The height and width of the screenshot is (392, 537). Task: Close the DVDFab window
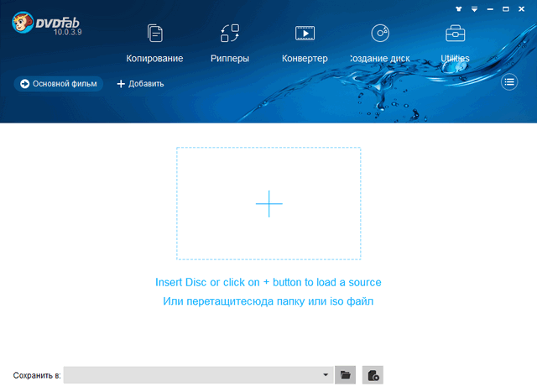click(521, 9)
